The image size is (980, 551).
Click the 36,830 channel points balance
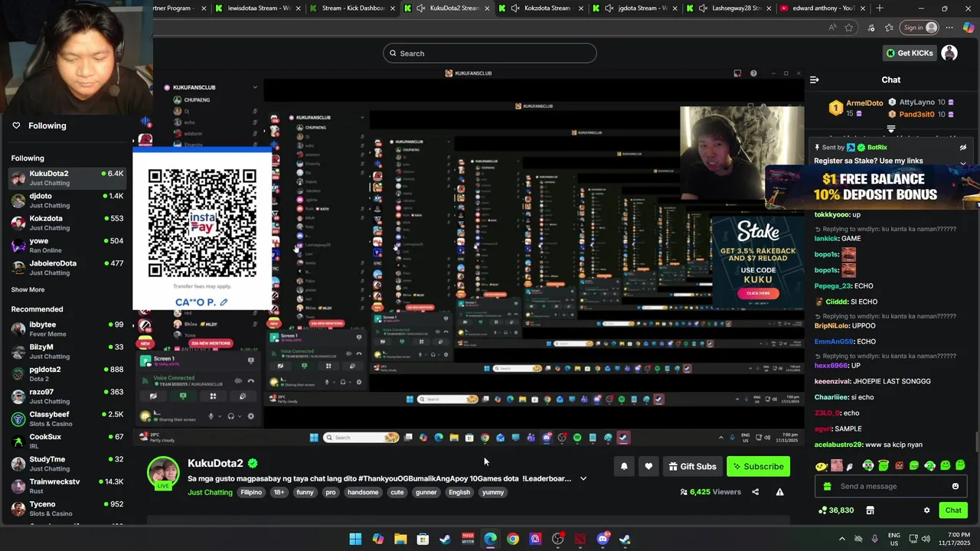(836, 510)
